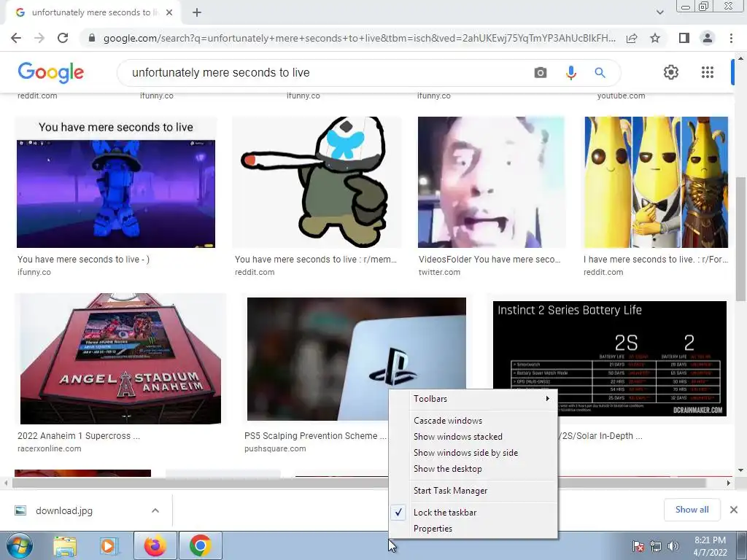The height and width of the screenshot is (560, 747).
Task: Open taskbar Properties
Action: tap(473, 529)
